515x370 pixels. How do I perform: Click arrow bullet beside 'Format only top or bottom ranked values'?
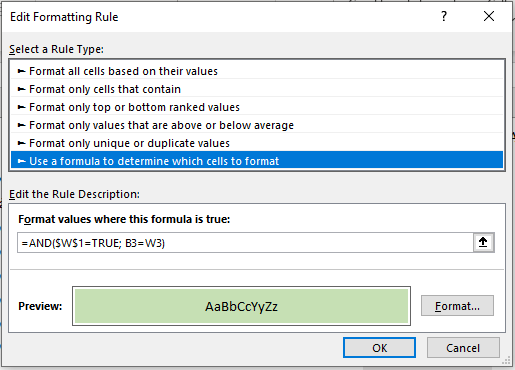coord(21,107)
